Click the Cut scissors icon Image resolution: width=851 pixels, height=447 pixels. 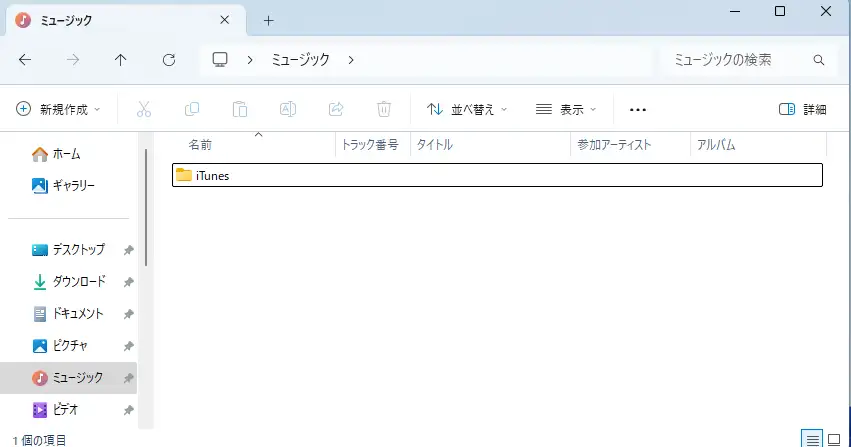click(144, 109)
